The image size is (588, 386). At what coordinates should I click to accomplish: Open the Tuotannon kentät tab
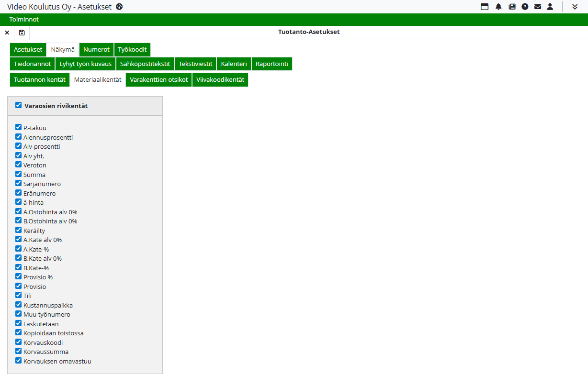click(40, 80)
